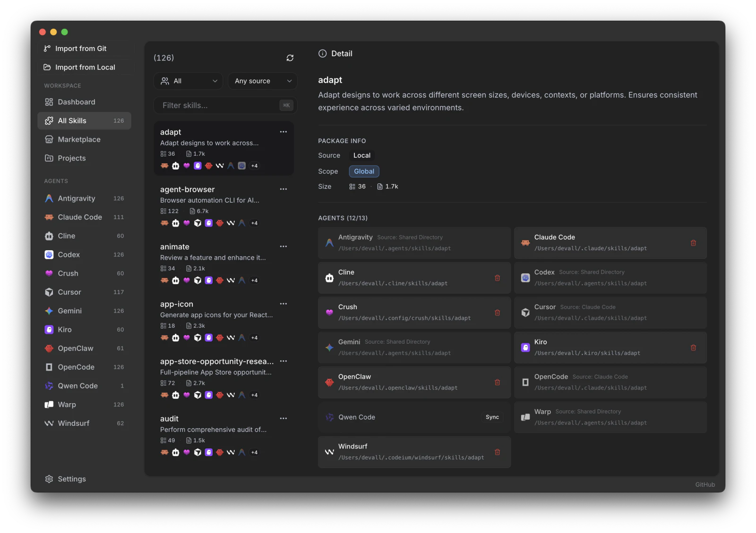This screenshot has height=533, width=756.
Task: Open the GitHub link
Action: (705, 484)
